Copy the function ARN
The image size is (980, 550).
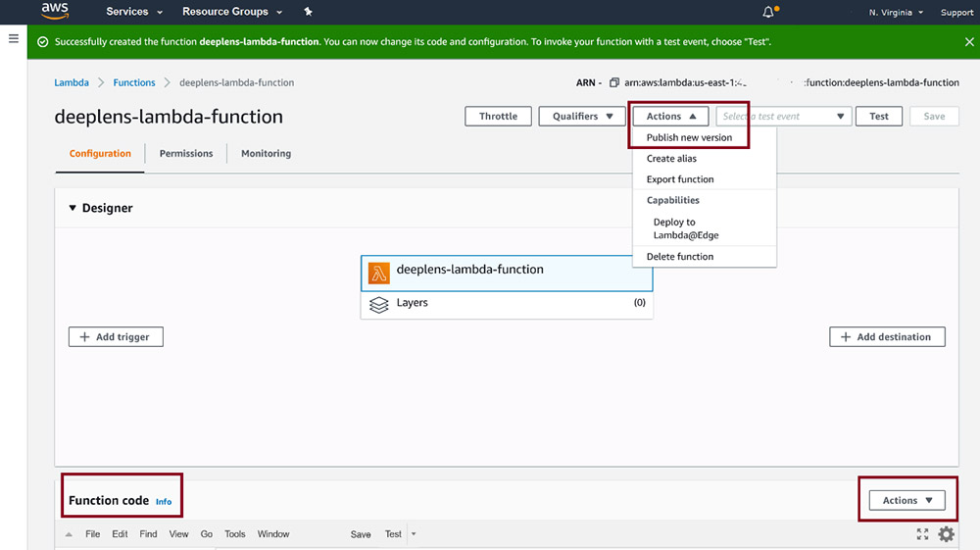coord(613,82)
